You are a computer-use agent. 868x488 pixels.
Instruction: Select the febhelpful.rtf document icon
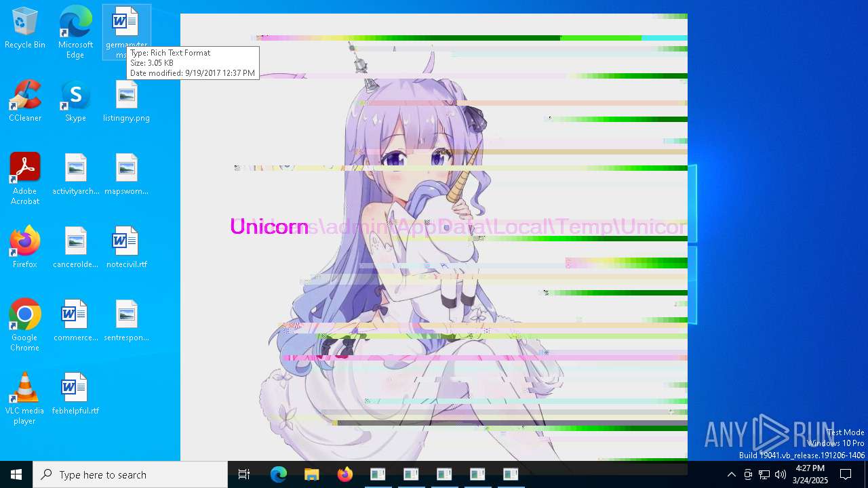(x=75, y=394)
